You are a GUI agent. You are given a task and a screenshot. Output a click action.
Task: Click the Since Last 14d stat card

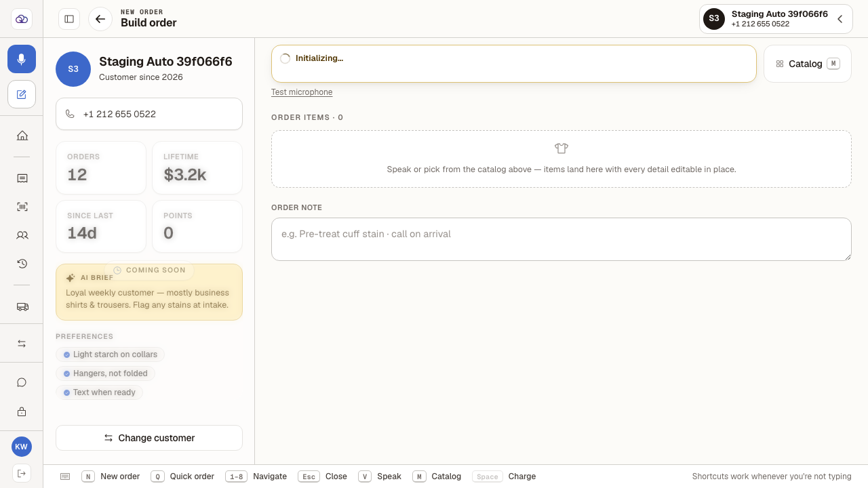(x=101, y=226)
